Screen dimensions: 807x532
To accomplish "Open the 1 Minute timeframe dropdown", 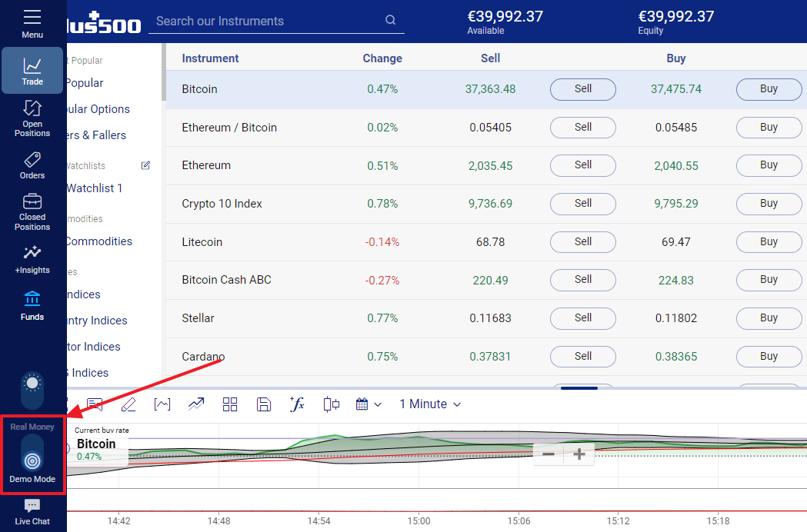I will [429, 404].
